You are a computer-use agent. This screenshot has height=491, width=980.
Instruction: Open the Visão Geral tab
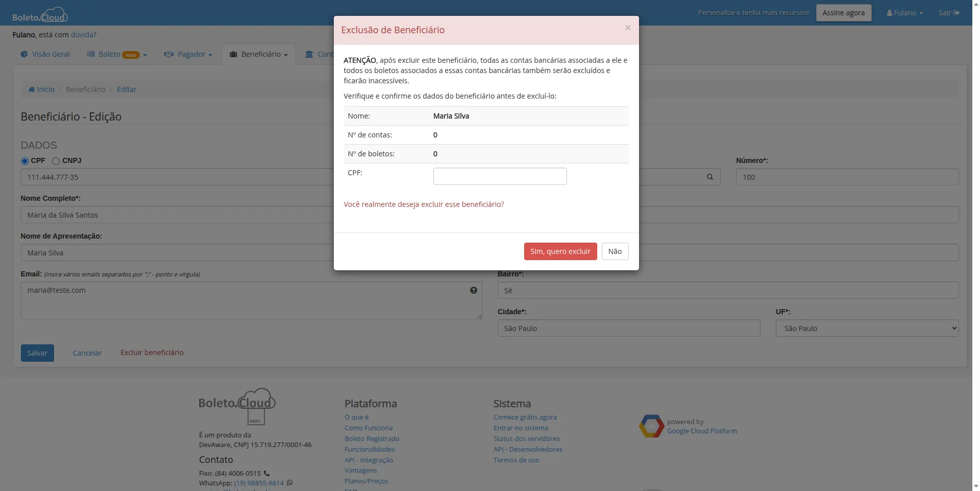(45, 54)
